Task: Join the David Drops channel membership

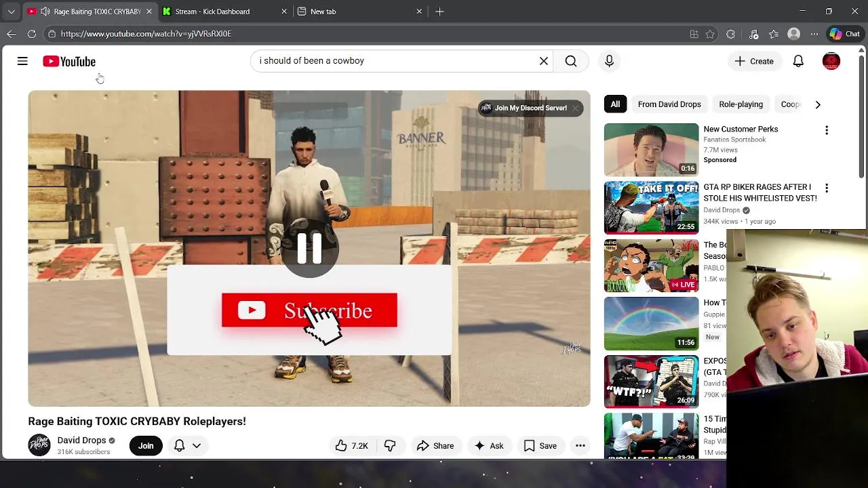Action: (x=146, y=445)
